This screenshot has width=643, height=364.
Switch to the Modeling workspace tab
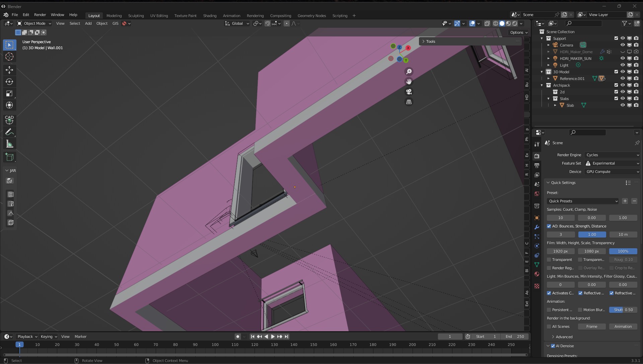[x=114, y=16]
